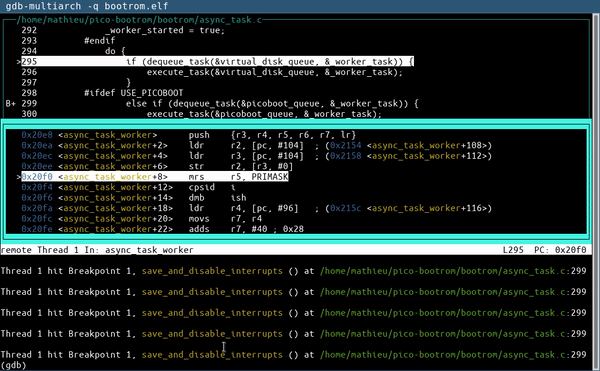Screen dimensions: 600x371
Task: Click assembly row 0x20fe adds r7, #40
Action: click(162, 229)
